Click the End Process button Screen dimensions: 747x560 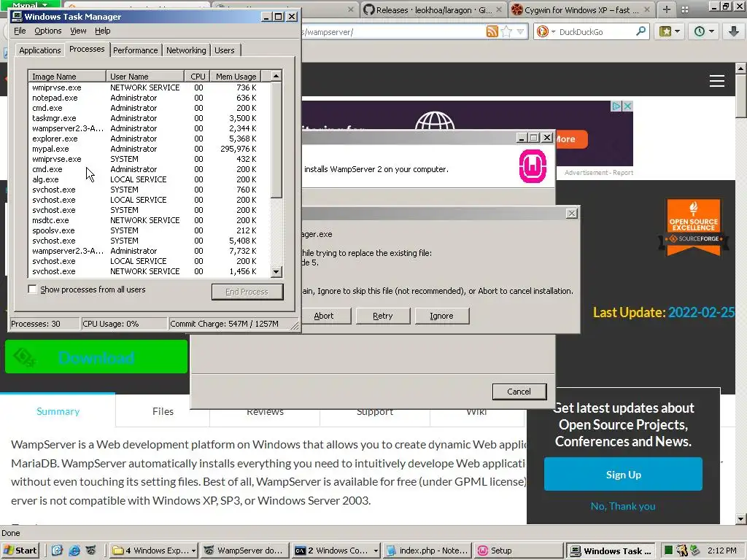pyautogui.click(x=247, y=292)
